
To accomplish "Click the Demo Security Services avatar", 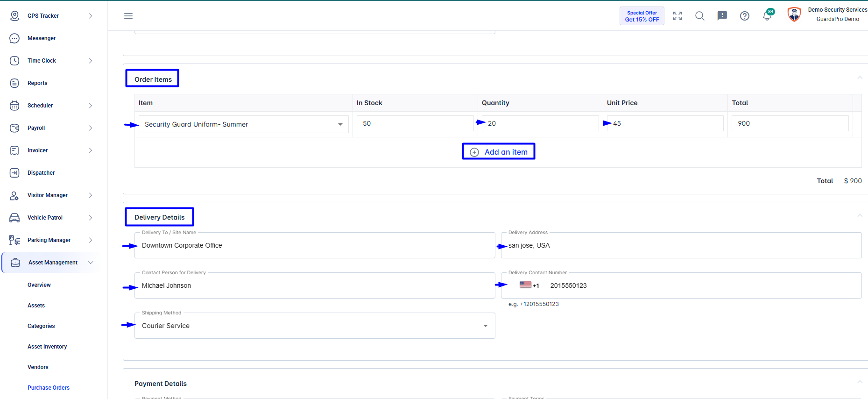I will tap(794, 14).
